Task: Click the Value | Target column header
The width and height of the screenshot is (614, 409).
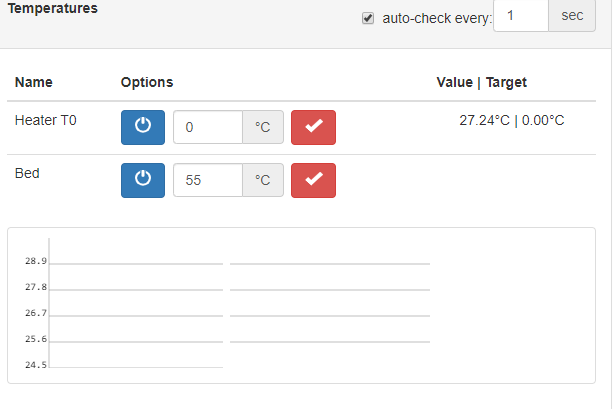Action: coord(482,82)
